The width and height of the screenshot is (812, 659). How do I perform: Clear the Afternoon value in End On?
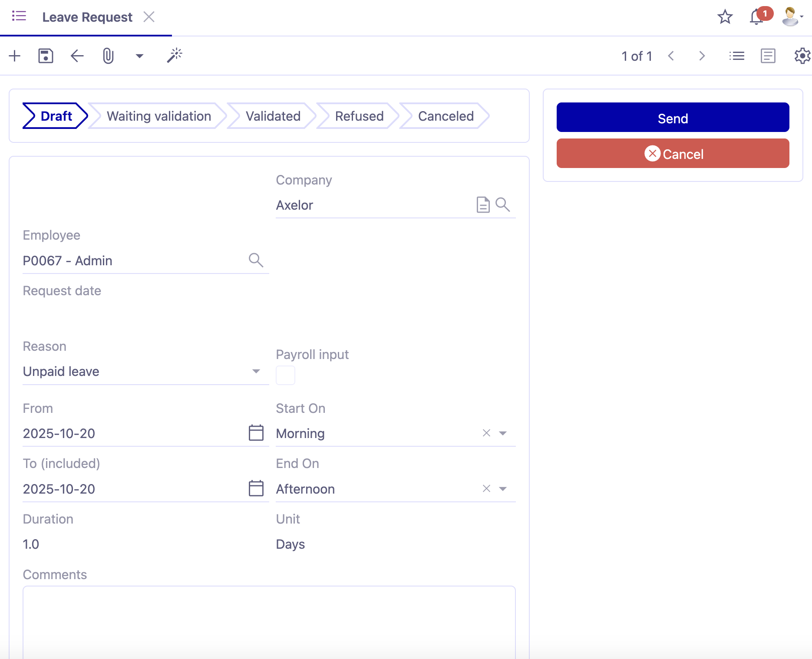pyautogui.click(x=485, y=488)
